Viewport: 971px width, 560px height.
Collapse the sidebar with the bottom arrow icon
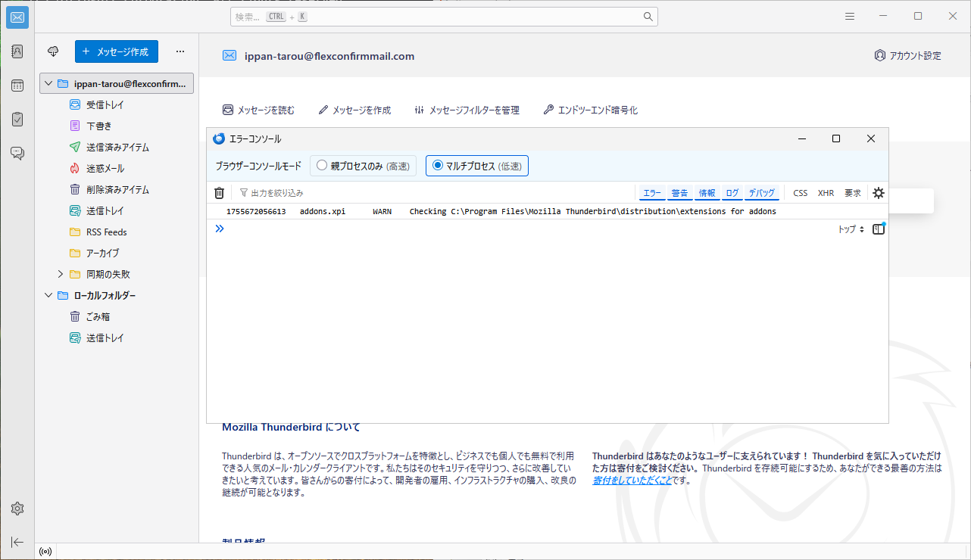17,542
